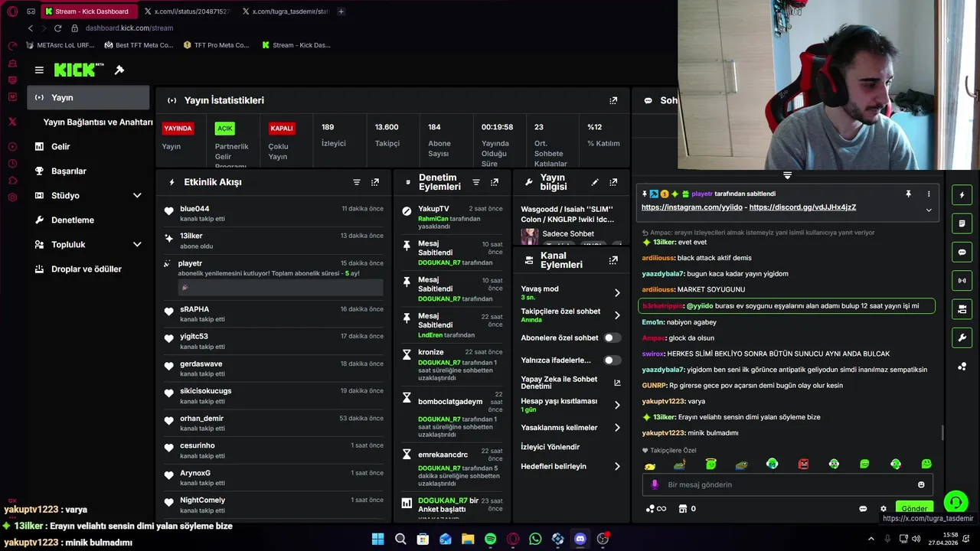Pop out the Yayın İstatistikleri panel
Screen dimensions: 980x551
[x=613, y=100]
